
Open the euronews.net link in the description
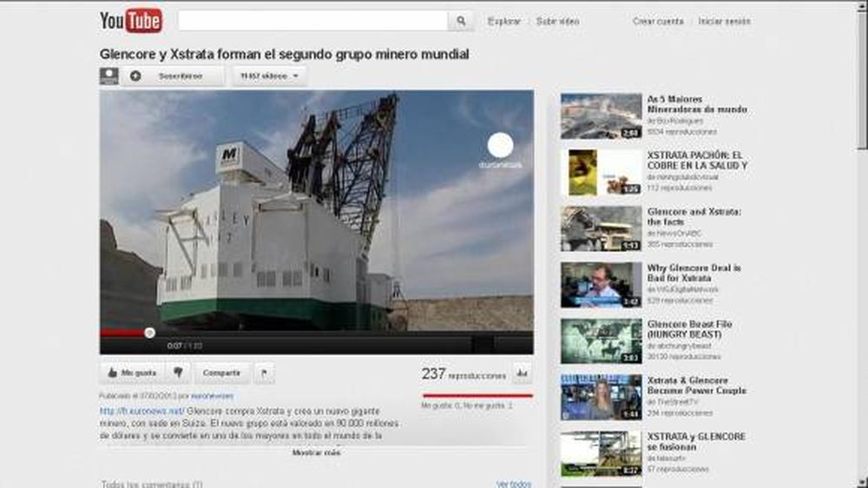[141, 411]
